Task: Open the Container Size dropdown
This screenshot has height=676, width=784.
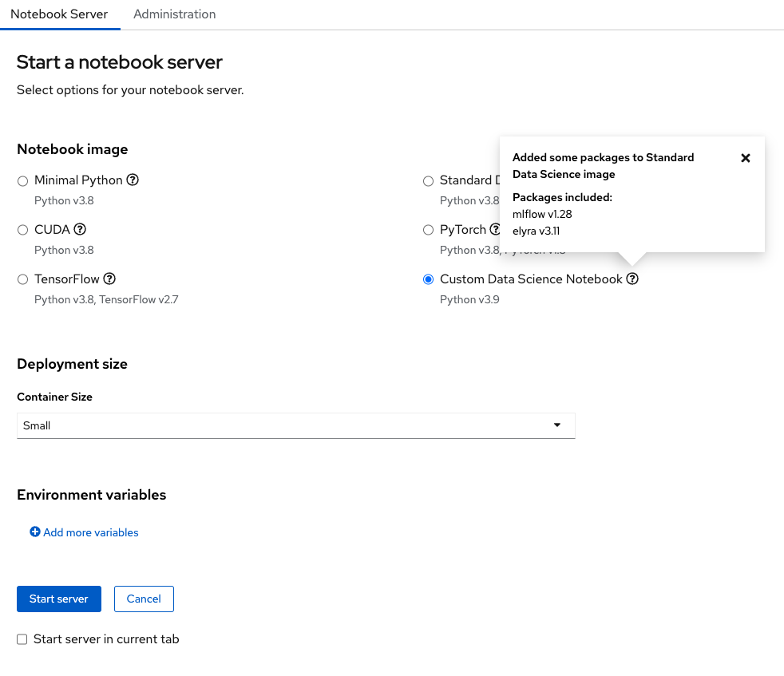Action: [x=296, y=425]
